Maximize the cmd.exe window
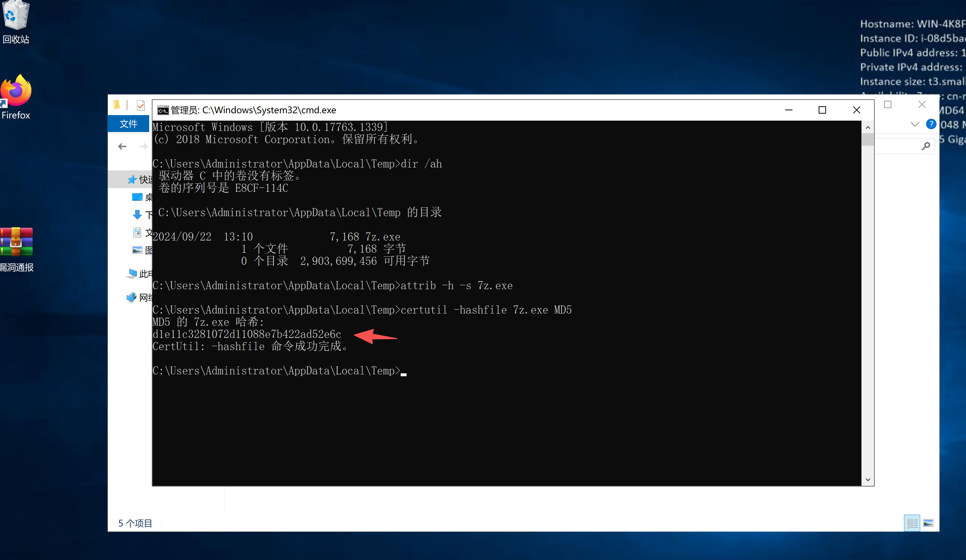The width and height of the screenshot is (966, 560). pyautogui.click(x=822, y=110)
